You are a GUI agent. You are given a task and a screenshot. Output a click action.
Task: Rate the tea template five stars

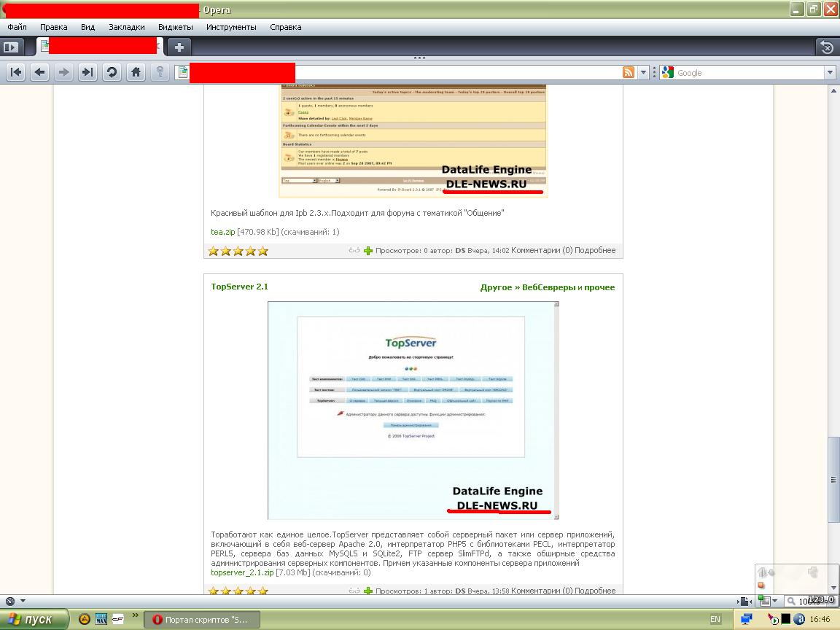click(263, 251)
